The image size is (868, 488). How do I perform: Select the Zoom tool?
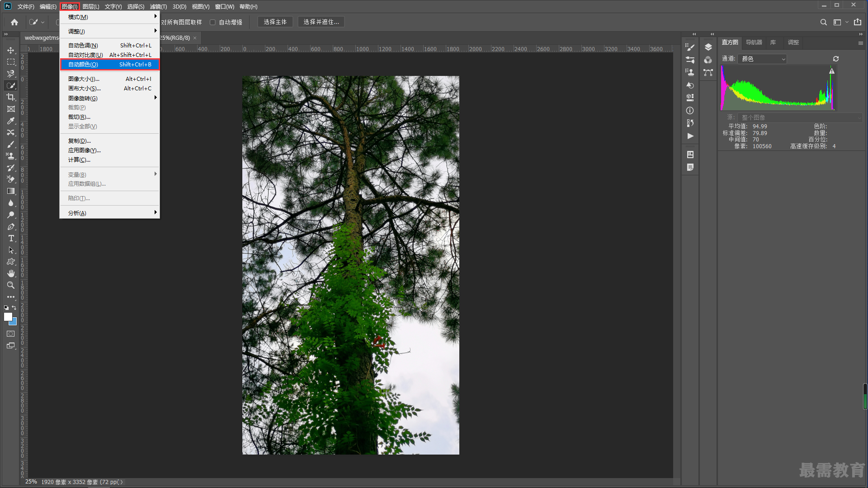point(11,285)
